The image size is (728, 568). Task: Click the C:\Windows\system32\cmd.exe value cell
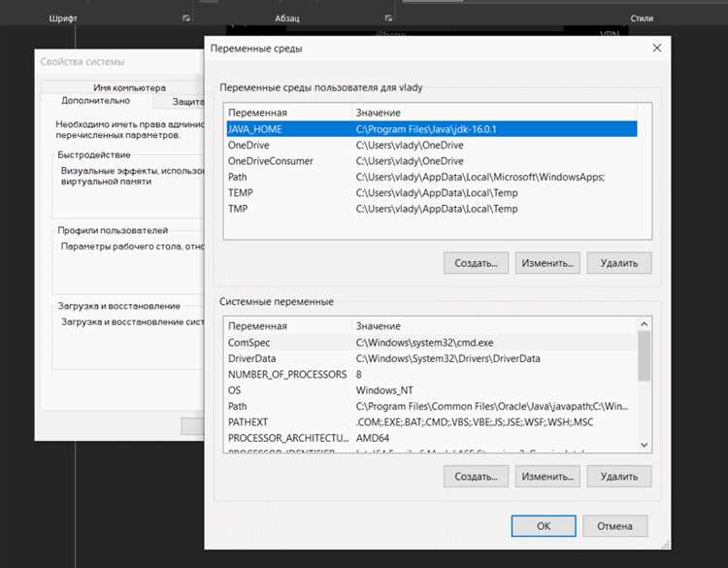[425, 343]
